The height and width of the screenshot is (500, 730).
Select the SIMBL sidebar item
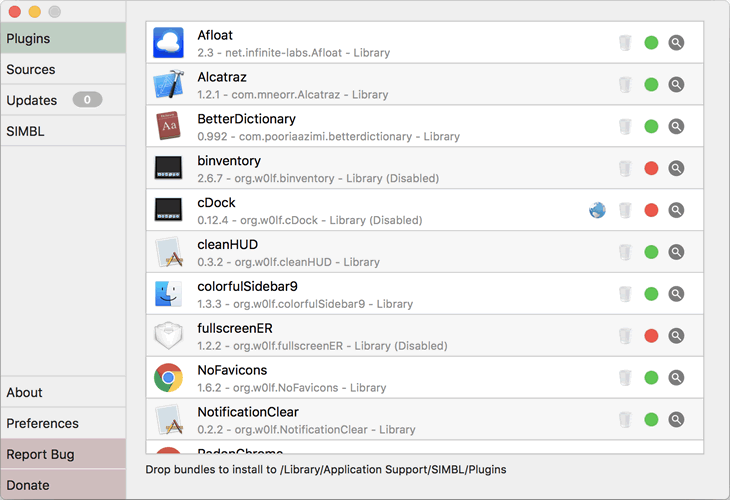pyautogui.click(x=63, y=131)
